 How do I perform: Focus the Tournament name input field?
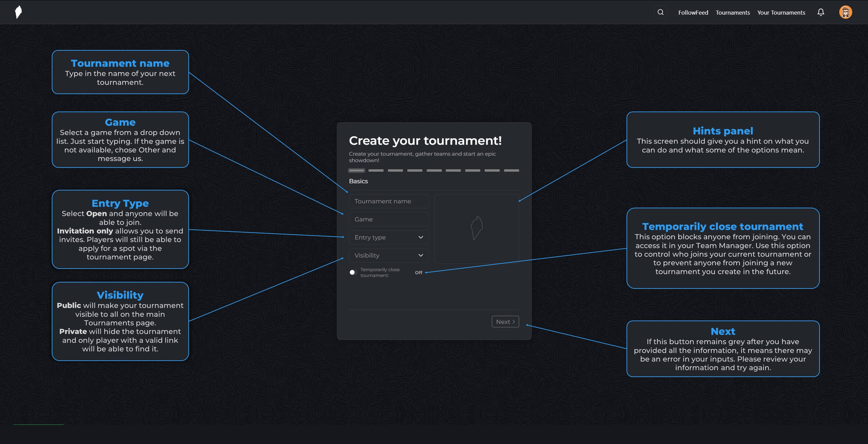[x=388, y=201]
